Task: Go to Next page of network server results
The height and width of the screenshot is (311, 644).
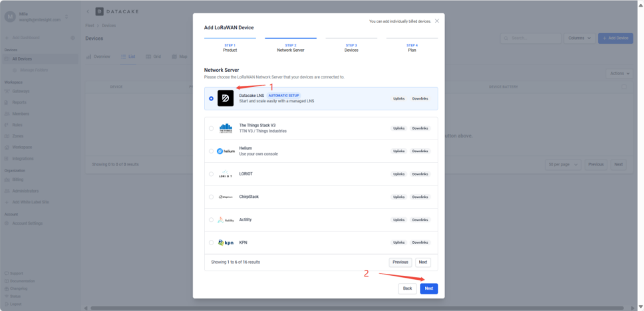Action: [x=423, y=262]
